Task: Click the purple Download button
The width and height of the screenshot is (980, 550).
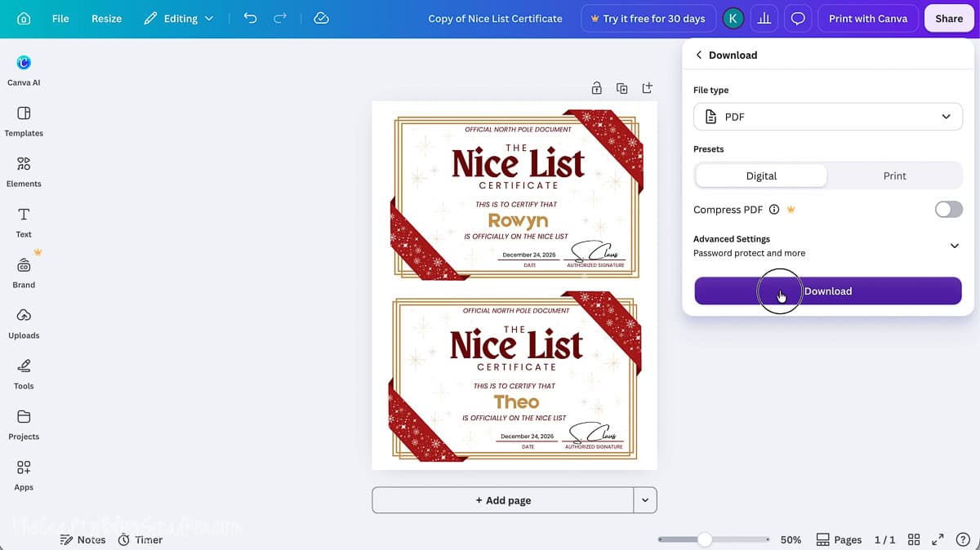Action: point(828,291)
